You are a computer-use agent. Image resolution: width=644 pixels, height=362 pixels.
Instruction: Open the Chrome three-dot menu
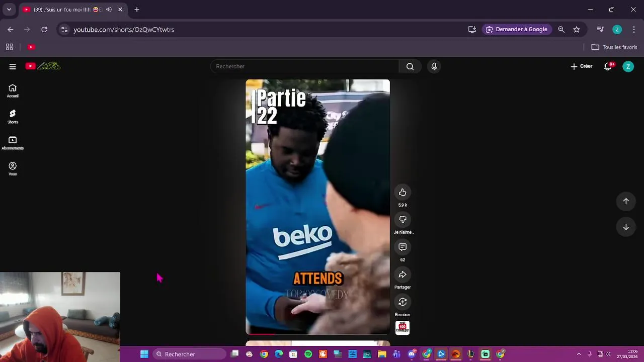(634, 30)
